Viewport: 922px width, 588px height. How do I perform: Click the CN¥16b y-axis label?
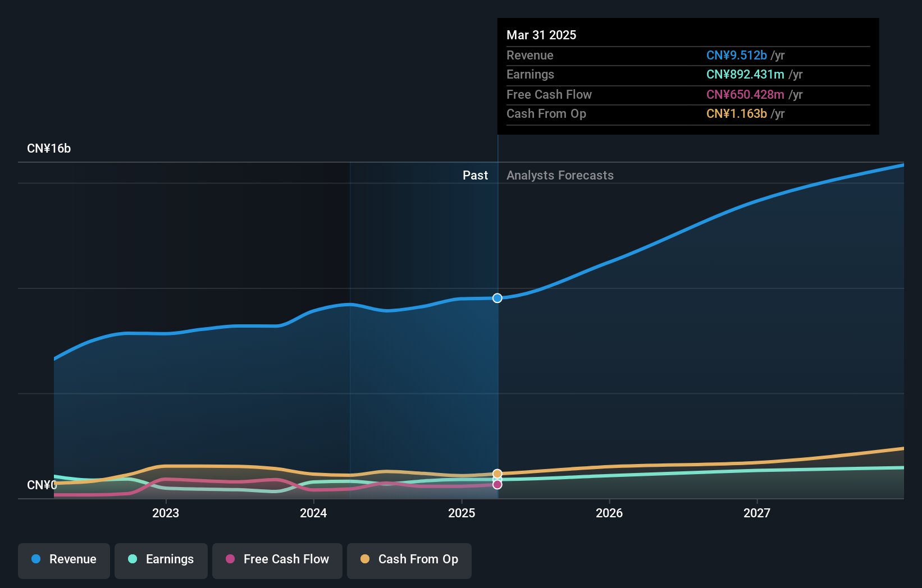point(49,149)
